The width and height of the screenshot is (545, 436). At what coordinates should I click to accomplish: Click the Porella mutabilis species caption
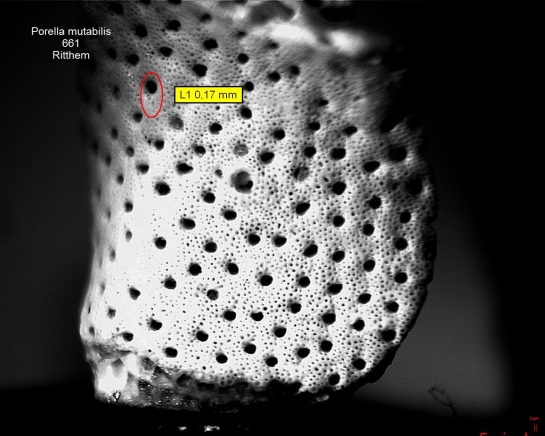tap(71, 31)
